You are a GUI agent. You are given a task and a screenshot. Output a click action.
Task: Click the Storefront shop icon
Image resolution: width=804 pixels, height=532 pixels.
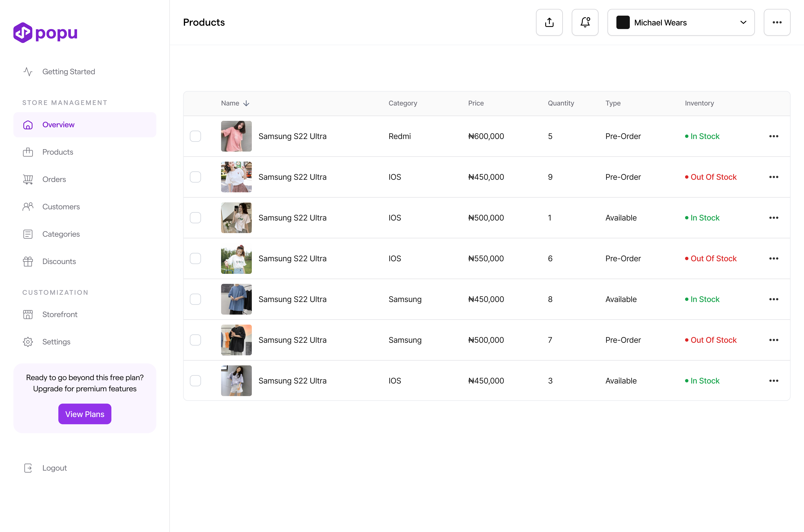28,315
